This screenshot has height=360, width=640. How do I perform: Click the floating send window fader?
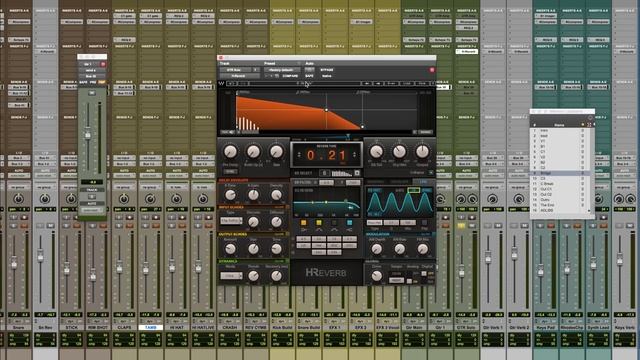click(x=88, y=133)
